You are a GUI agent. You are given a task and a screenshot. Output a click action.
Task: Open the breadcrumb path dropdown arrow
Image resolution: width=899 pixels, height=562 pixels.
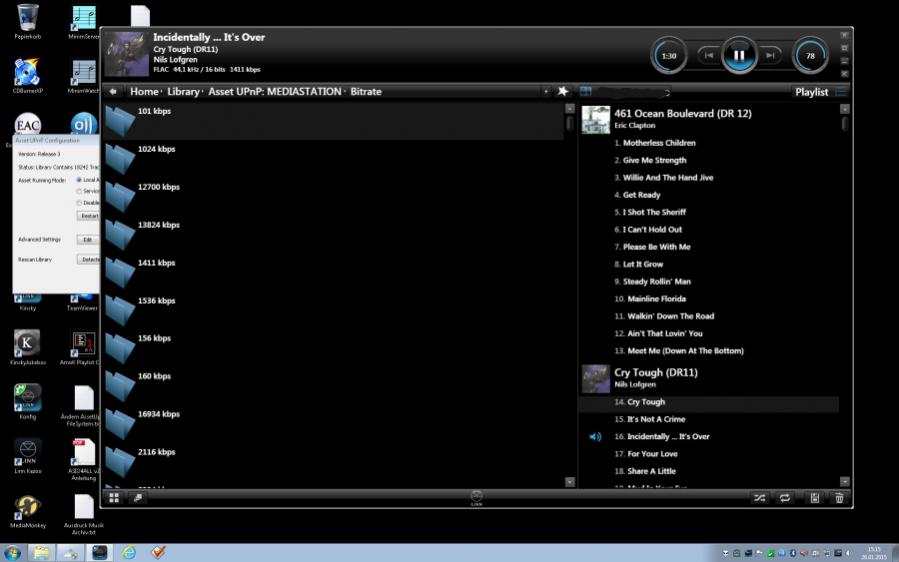tap(546, 92)
